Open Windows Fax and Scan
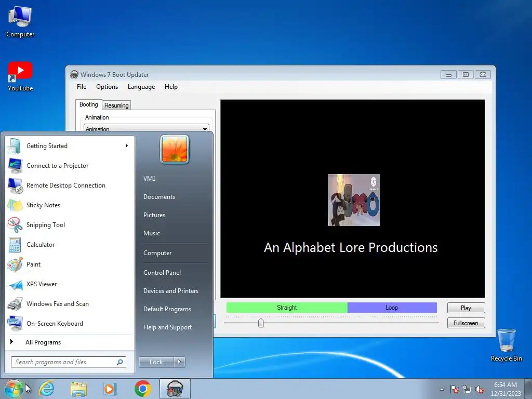532x399 pixels. [x=70, y=303]
